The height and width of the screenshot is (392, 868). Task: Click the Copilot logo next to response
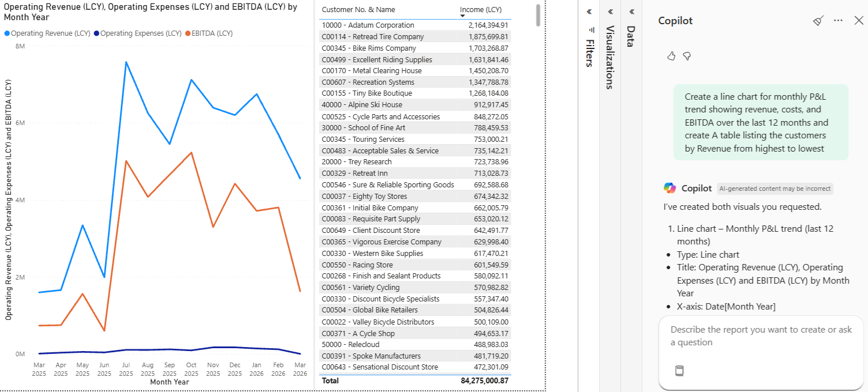point(669,188)
